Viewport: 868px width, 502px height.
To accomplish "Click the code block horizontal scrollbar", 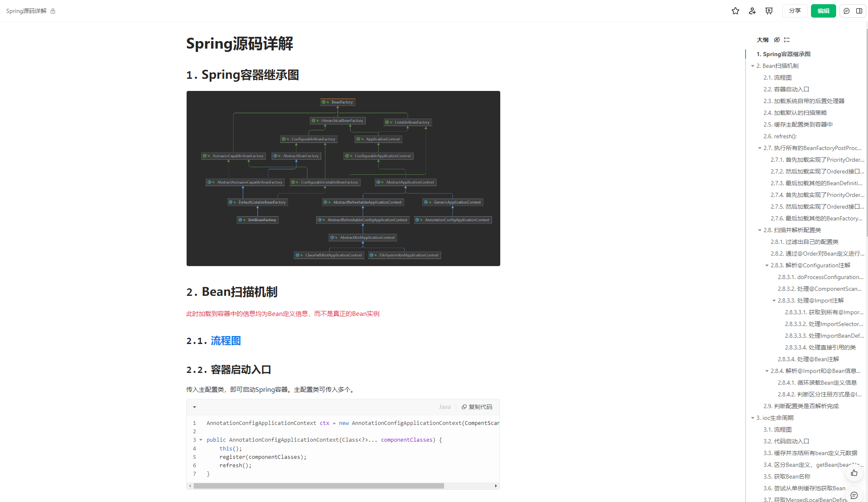I will (319, 486).
